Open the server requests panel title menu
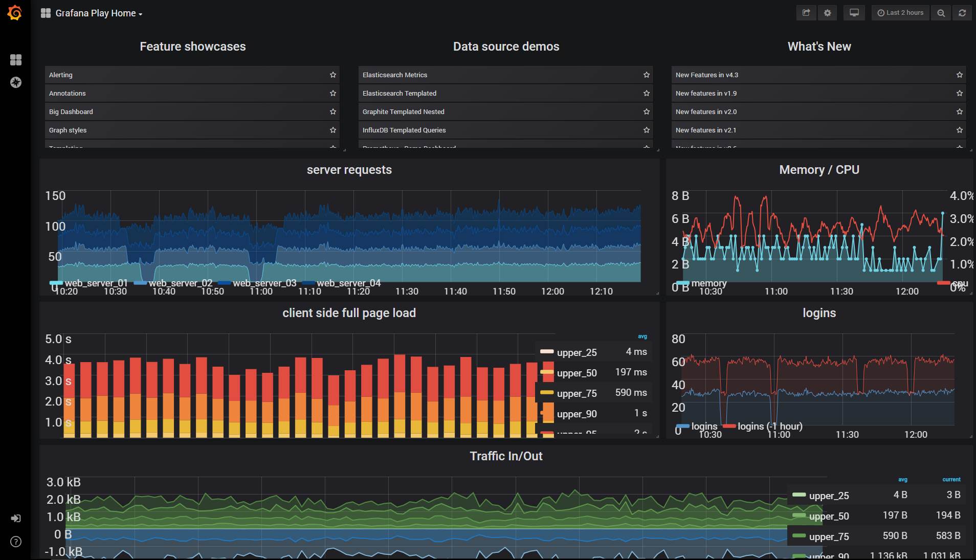 pyautogui.click(x=349, y=170)
